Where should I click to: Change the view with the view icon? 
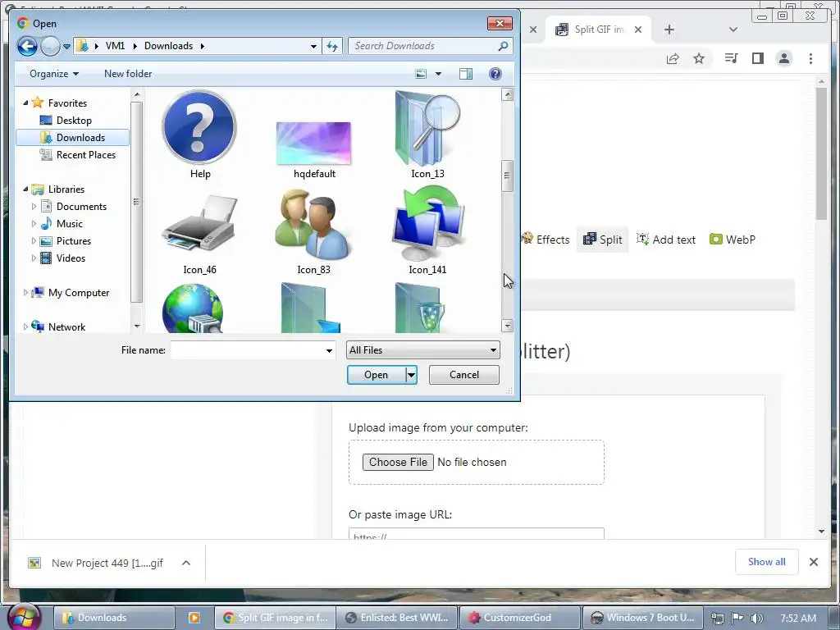click(421, 74)
